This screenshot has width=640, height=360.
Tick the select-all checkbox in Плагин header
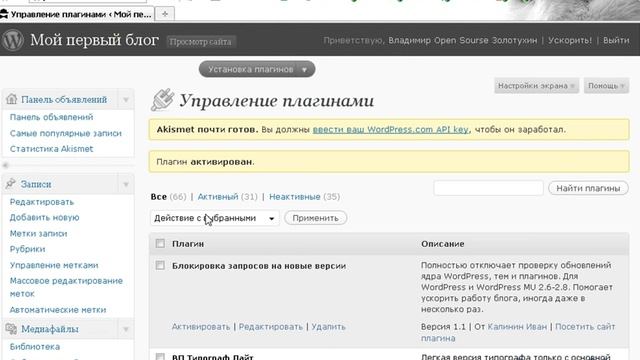[160, 244]
